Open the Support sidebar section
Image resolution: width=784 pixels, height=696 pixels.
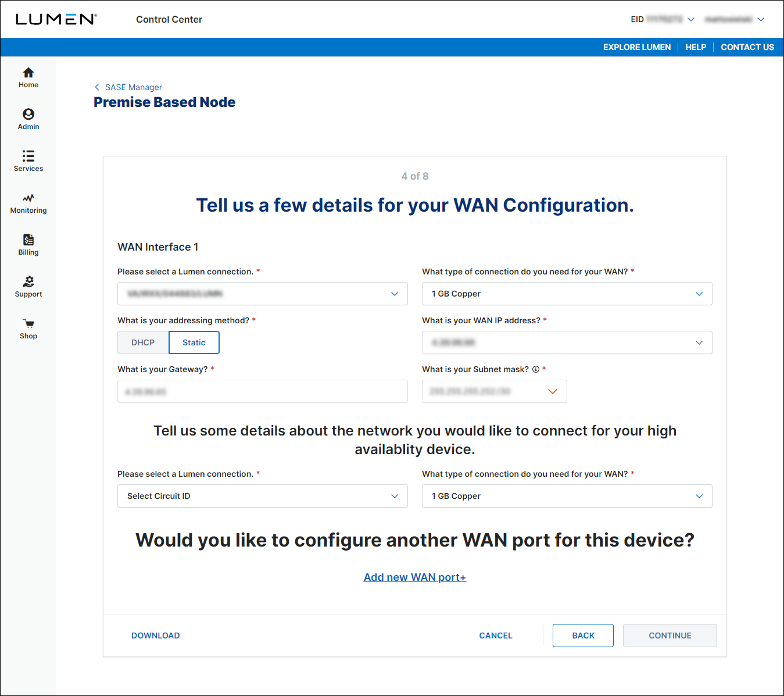click(28, 287)
